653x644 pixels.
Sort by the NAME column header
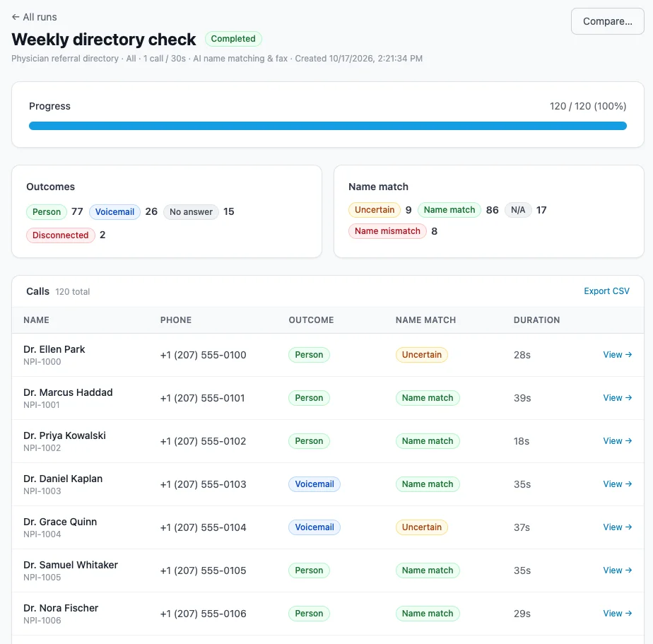(36, 320)
